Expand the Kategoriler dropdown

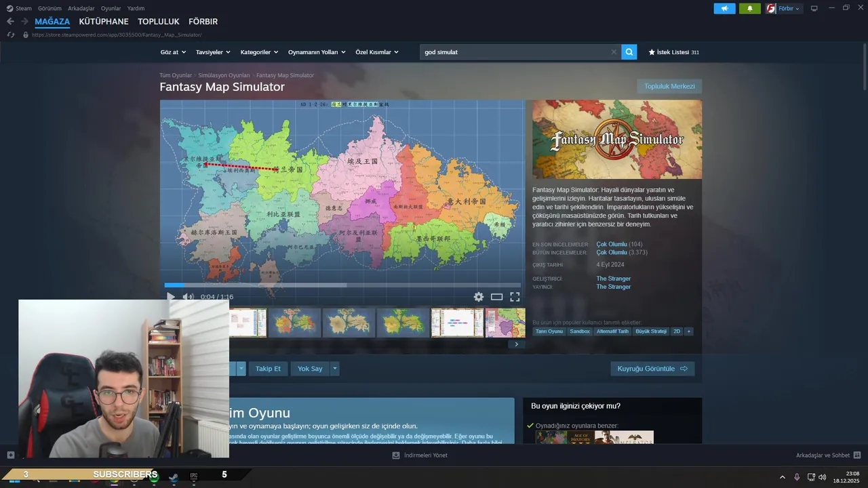coord(260,52)
